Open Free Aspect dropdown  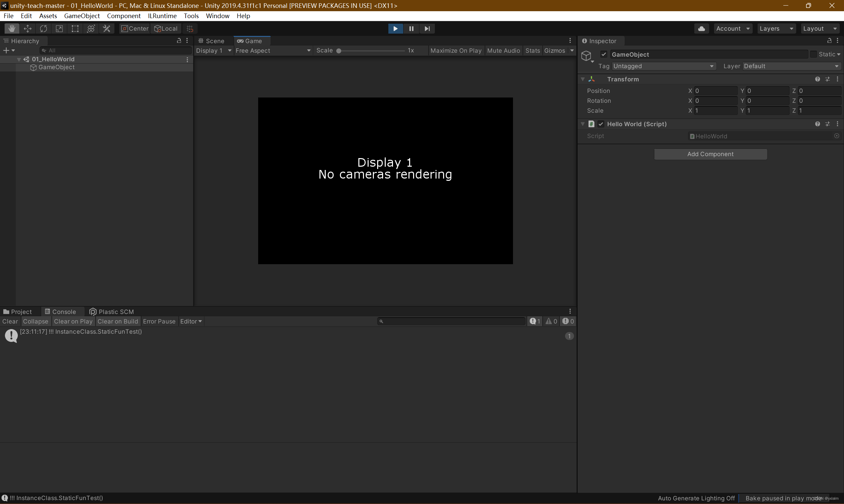pyautogui.click(x=273, y=51)
